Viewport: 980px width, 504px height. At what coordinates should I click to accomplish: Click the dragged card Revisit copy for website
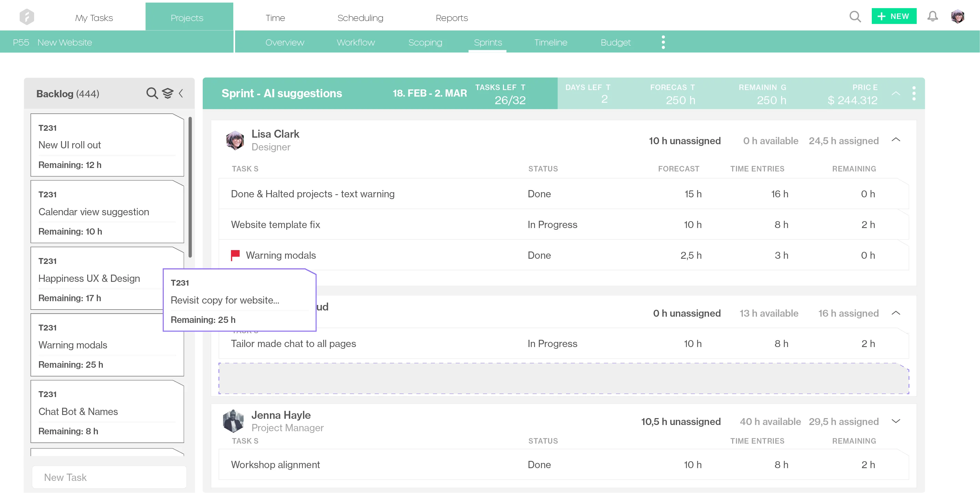240,300
